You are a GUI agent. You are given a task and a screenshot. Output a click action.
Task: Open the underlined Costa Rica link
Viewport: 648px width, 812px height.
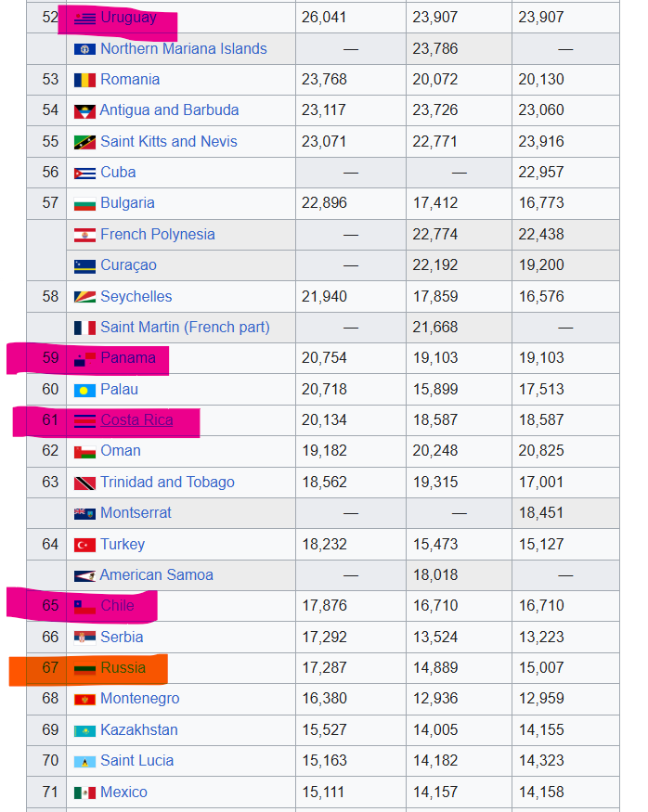136,420
